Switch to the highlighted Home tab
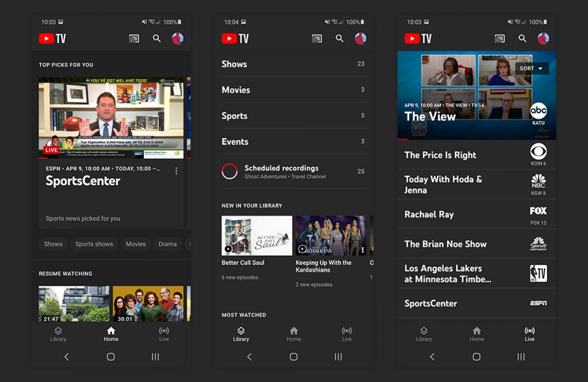The width and height of the screenshot is (588, 382). pos(111,334)
